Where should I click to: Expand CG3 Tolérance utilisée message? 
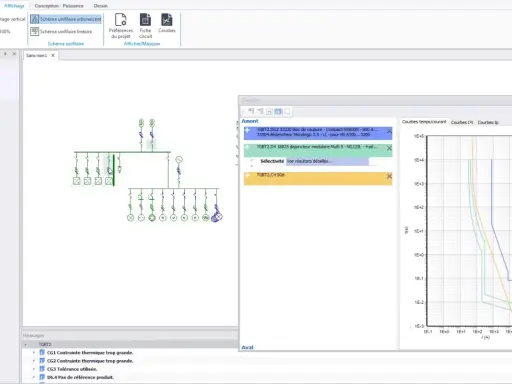[34, 369]
